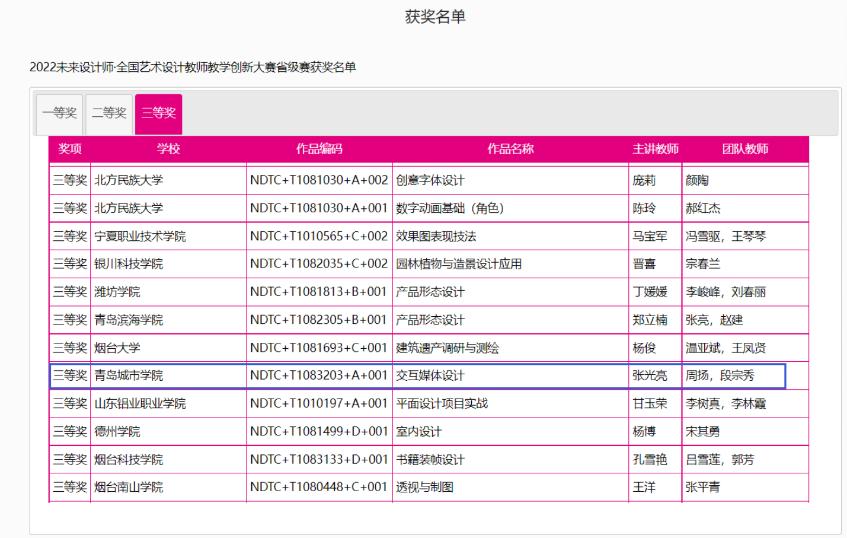Click the 奖项 column header
847x538 pixels.
coord(70,149)
